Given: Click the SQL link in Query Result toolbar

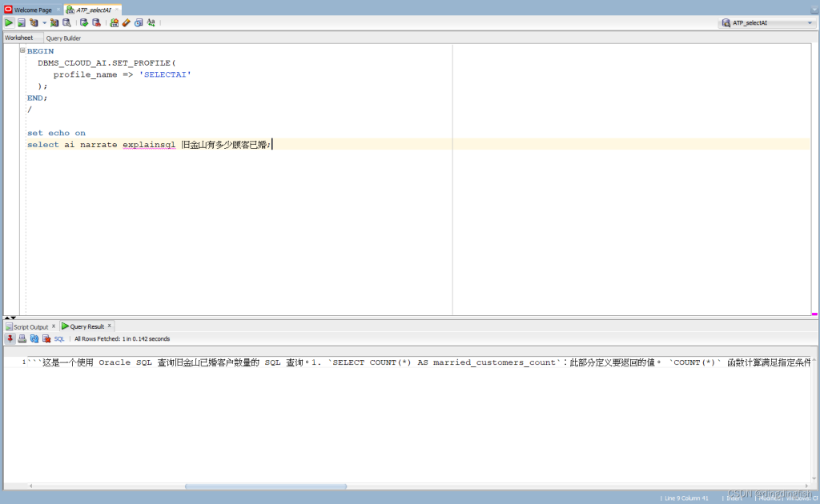Looking at the screenshot, I should pyautogui.click(x=59, y=339).
